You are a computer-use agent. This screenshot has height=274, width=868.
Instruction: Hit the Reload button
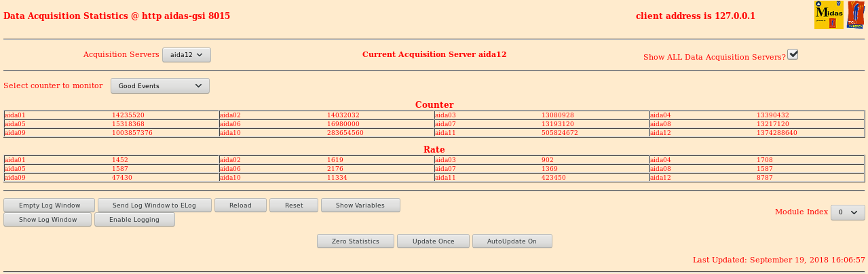[x=240, y=205]
